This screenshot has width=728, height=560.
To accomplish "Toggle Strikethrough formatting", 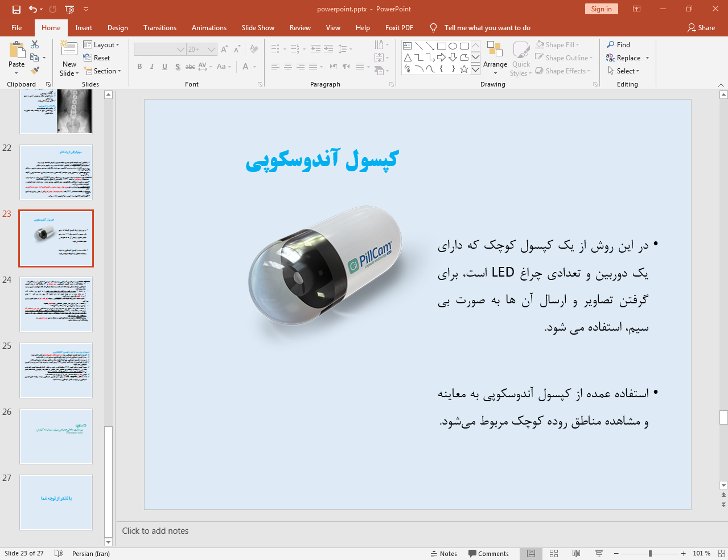I will (190, 67).
